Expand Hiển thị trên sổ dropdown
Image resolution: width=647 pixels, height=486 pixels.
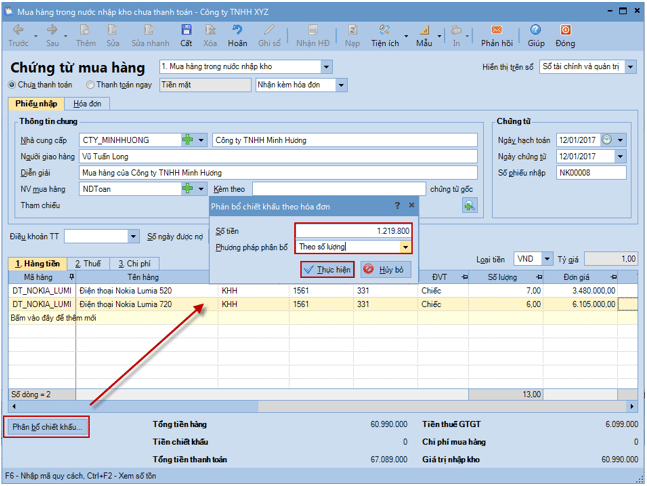(630, 66)
